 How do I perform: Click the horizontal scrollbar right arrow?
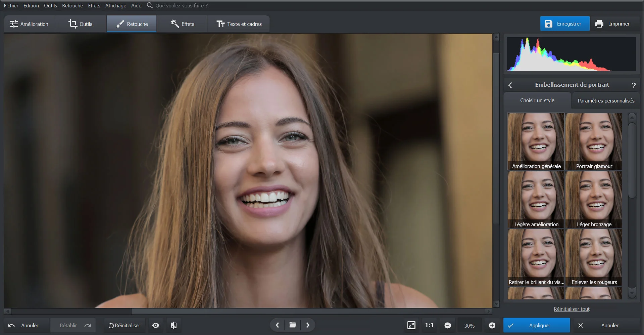click(x=489, y=311)
